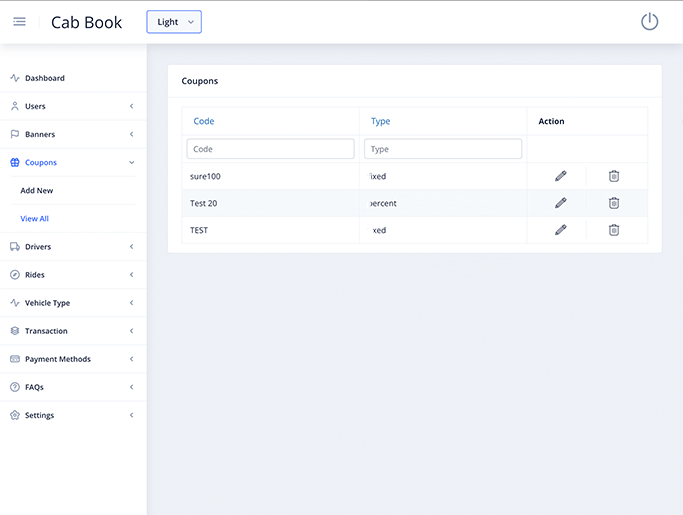Open Dashboard from the sidebar
The height and width of the screenshot is (515, 683).
click(x=44, y=78)
